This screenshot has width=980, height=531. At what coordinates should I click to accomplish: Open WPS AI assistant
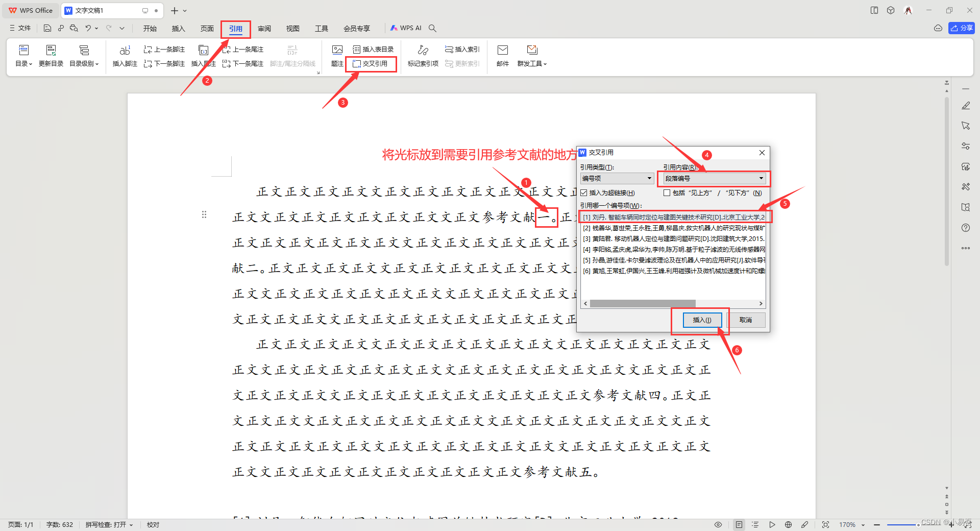click(406, 28)
